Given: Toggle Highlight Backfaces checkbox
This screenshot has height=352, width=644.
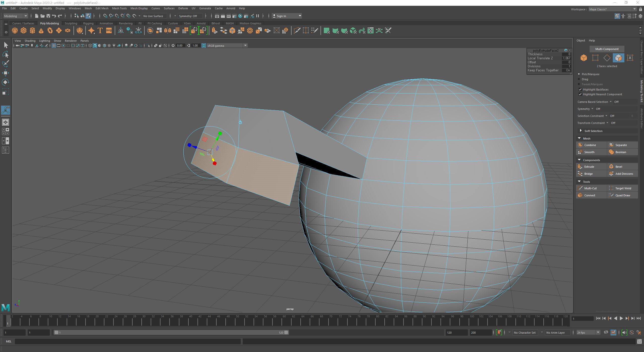Looking at the screenshot, I should click(x=580, y=90).
